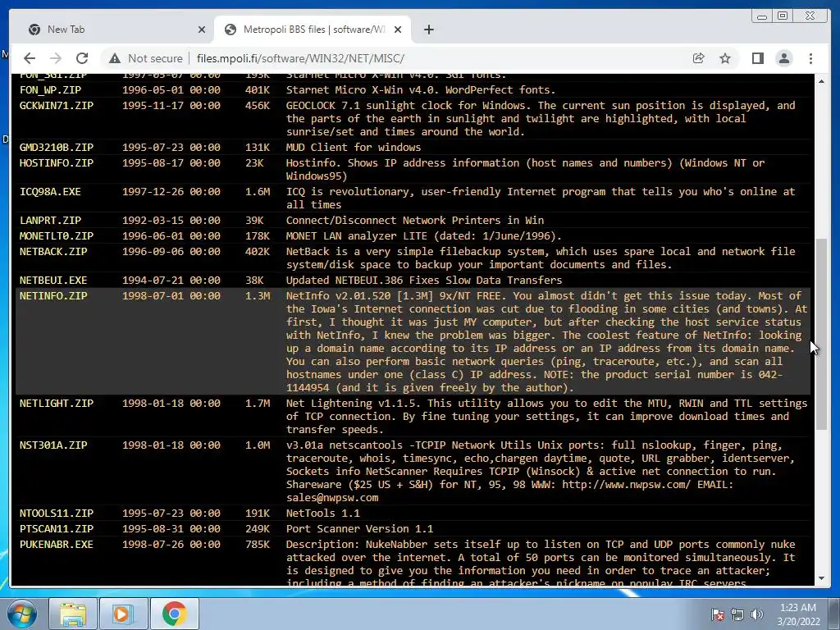Open the LANPRT.ZIP link
The width and height of the screenshot is (840, 630).
(50, 220)
